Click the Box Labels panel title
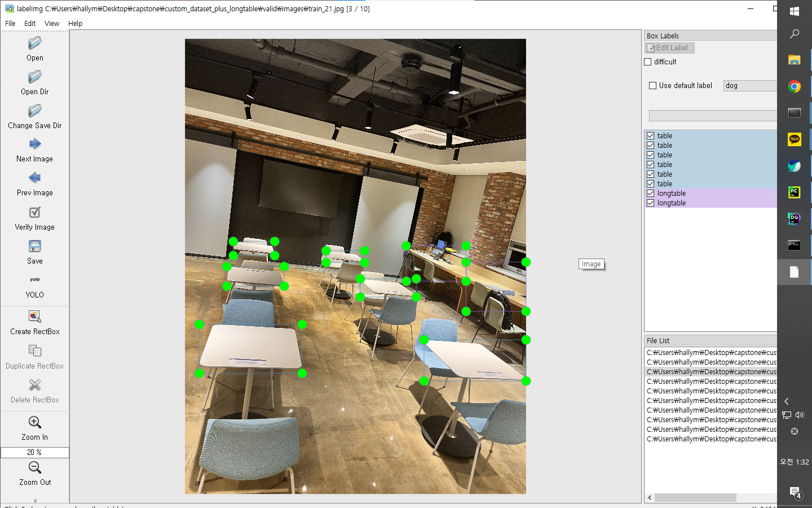Screen dimensions: 812x508 (x=663, y=36)
